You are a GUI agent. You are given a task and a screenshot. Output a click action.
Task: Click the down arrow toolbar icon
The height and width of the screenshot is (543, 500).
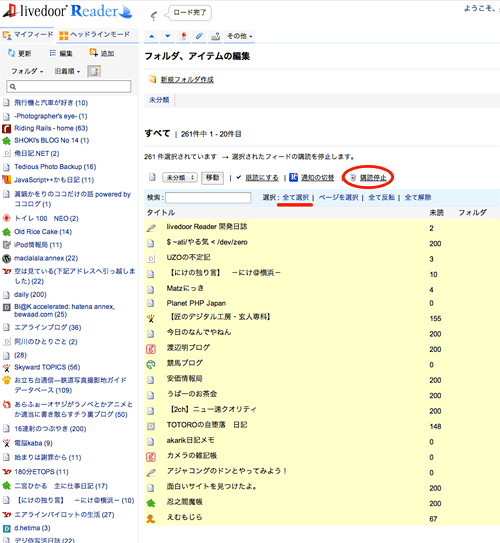pos(168,36)
